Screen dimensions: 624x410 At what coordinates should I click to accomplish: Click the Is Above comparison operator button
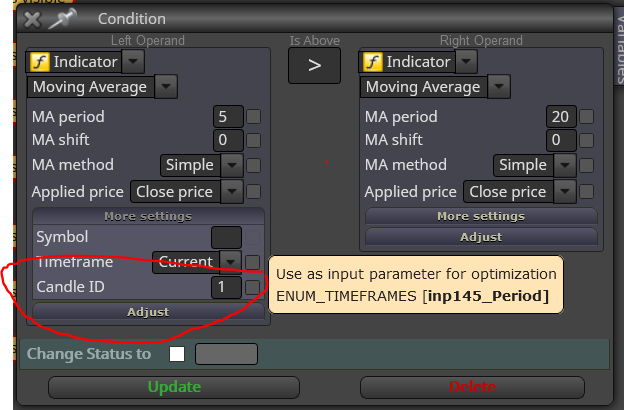(314, 66)
